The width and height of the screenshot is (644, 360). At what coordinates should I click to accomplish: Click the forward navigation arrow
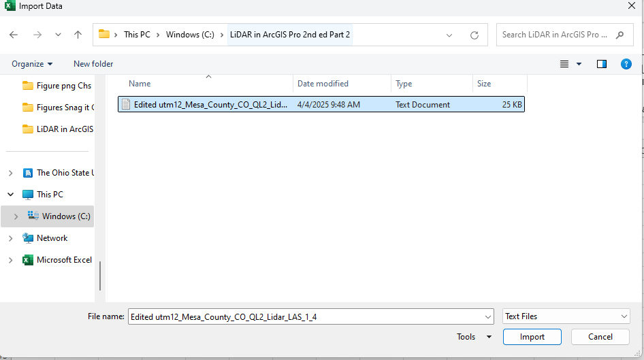click(x=37, y=35)
